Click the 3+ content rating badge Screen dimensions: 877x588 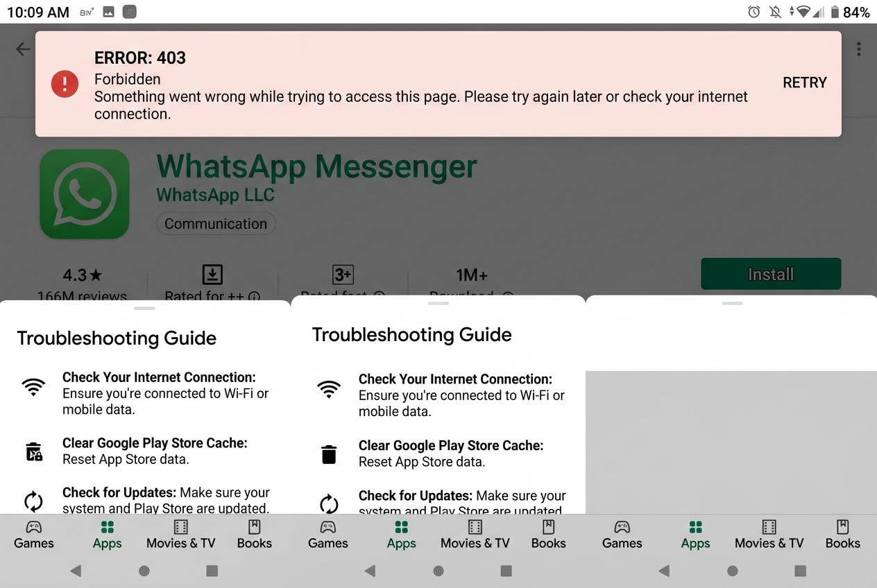[x=343, y=275]
